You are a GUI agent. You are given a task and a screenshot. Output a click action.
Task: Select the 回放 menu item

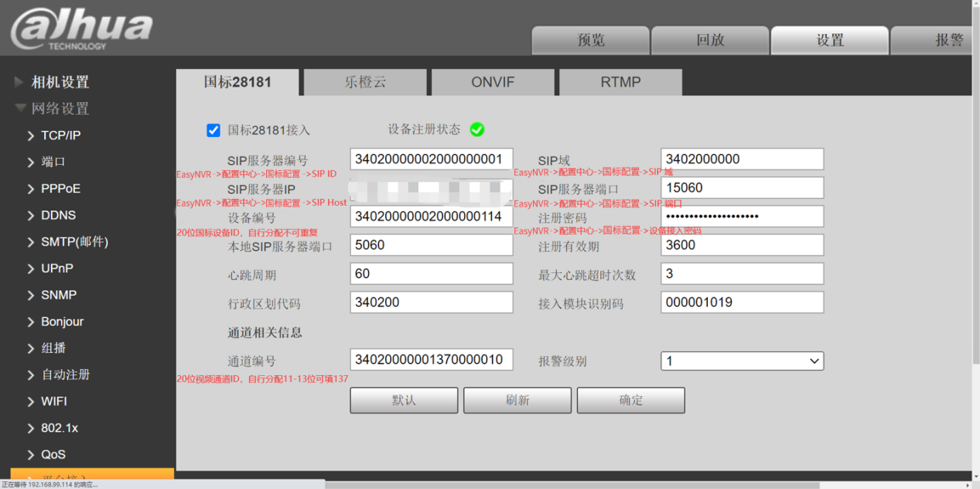click(709, 40)
